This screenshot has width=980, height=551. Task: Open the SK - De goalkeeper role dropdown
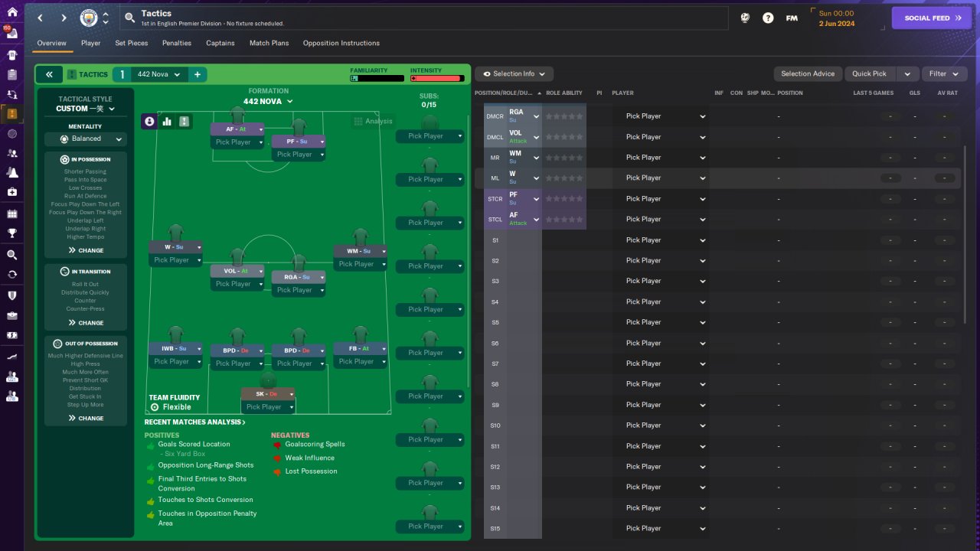[268, 394]
